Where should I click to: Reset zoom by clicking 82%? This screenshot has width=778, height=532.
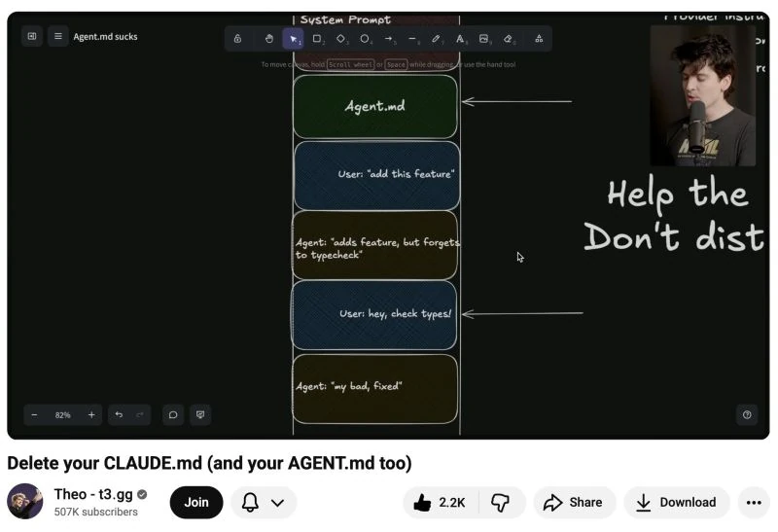pyautogui.click(x=63, y=415)
